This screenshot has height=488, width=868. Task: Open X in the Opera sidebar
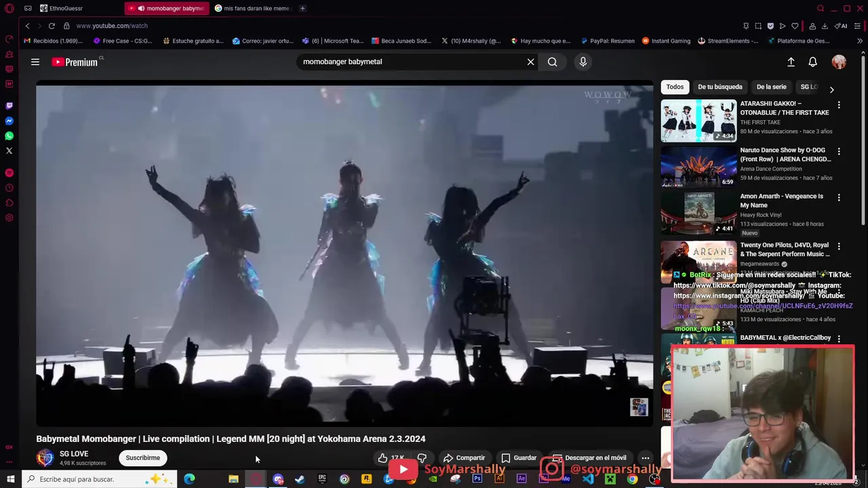[9, 150]
